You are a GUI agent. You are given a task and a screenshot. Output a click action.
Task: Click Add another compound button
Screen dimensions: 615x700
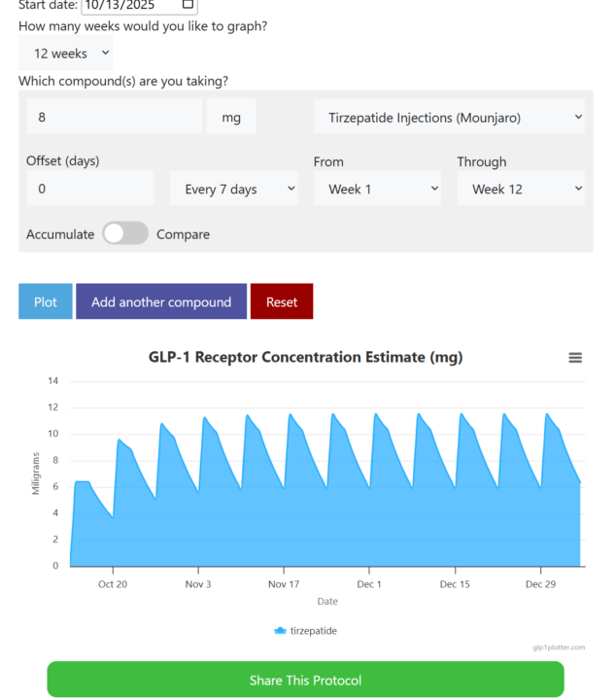click(x=161, y=301)
